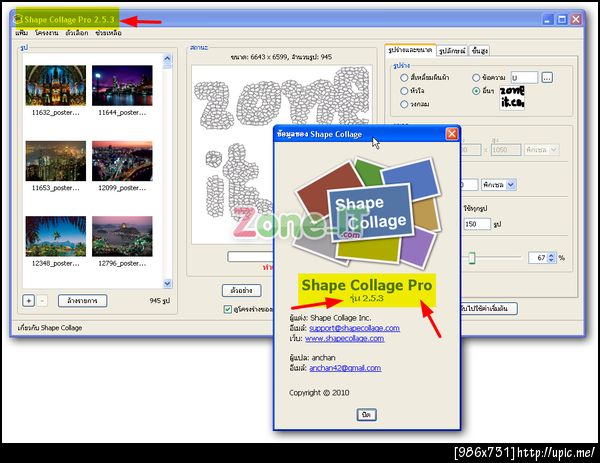This screenshot has width=600, height=463.
Task: Open the first menu in the menu bar
Action: tap(21, 33)
